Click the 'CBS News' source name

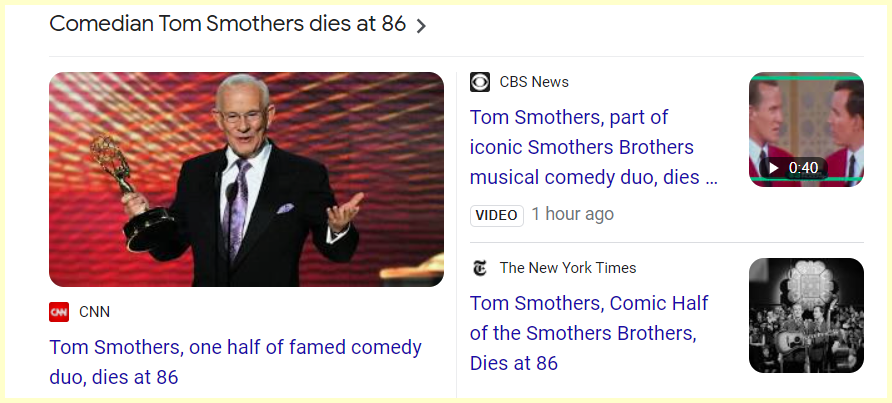(x=534, y=82)
